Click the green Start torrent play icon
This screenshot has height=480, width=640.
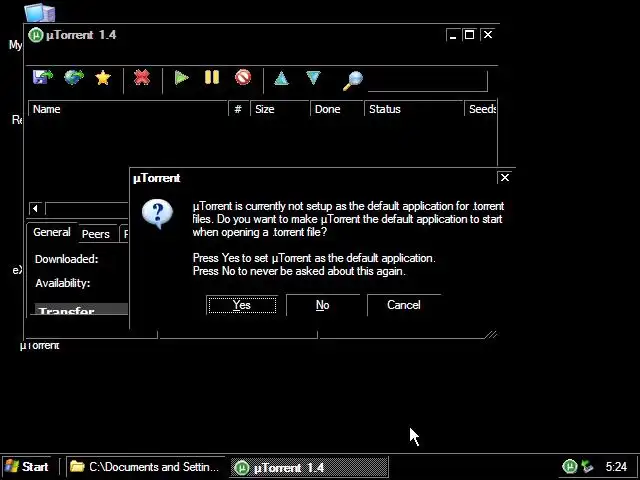click(181, 77)
